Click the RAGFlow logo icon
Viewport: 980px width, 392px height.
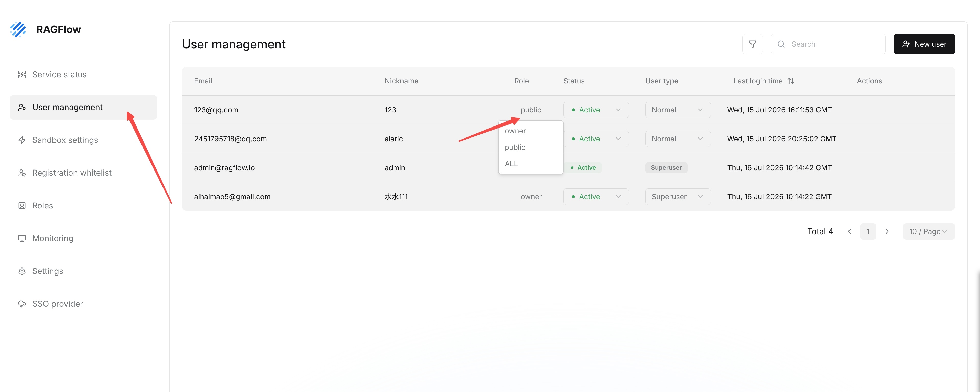coord(18,29)
